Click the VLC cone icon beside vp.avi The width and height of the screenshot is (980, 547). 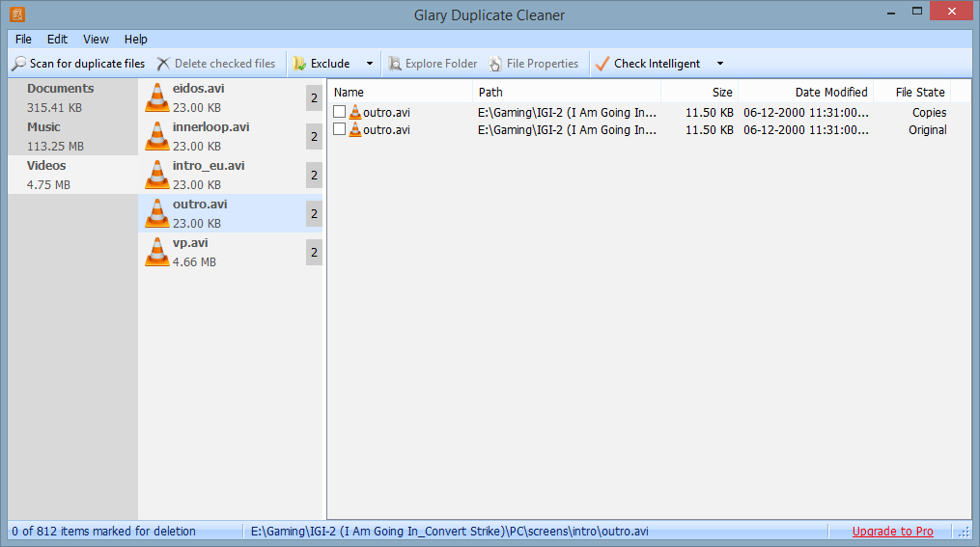point(156,252)
